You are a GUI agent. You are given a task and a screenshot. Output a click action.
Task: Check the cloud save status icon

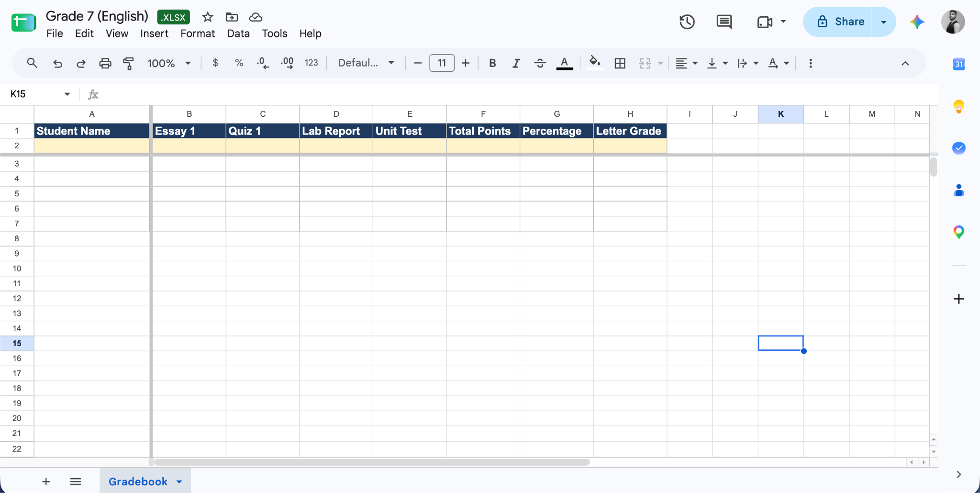256,17
